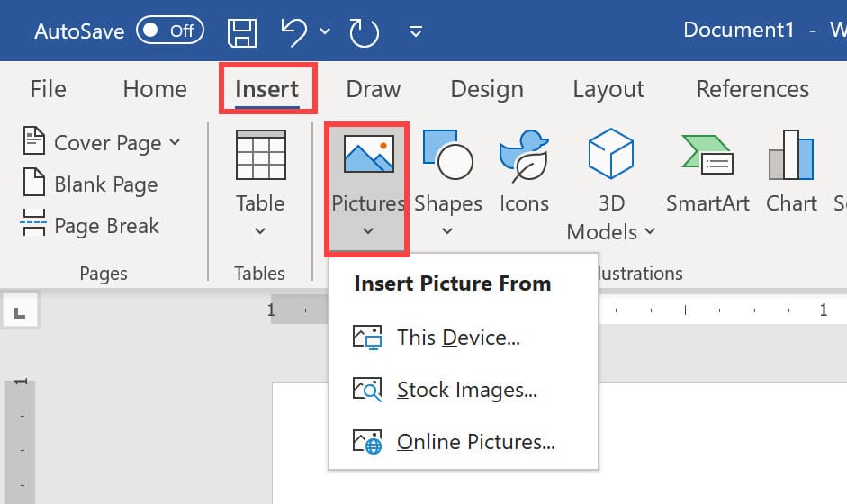The width and height of the screenshot is (847, 504).
Task: Insert a Page Break
Action: 88,225
